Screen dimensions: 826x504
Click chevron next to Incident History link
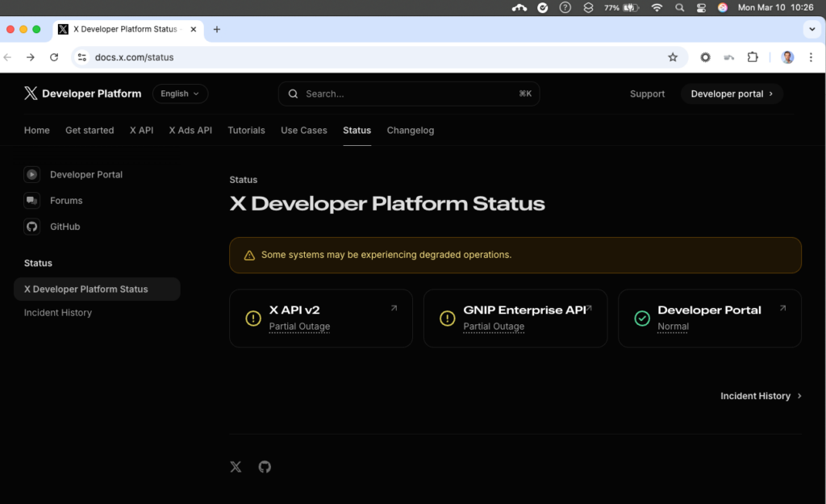799,396
